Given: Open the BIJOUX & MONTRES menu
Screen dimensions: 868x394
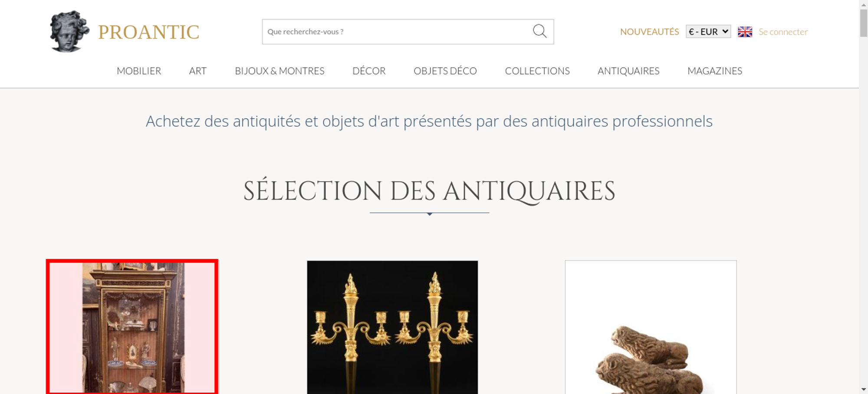Looking at the screenshot, I should [279, 71].
